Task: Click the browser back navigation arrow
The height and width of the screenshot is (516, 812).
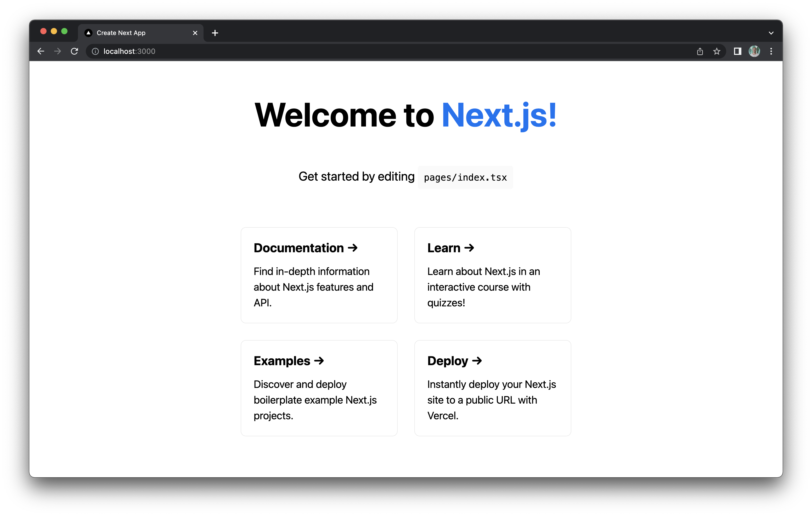Action: (41, 51)
